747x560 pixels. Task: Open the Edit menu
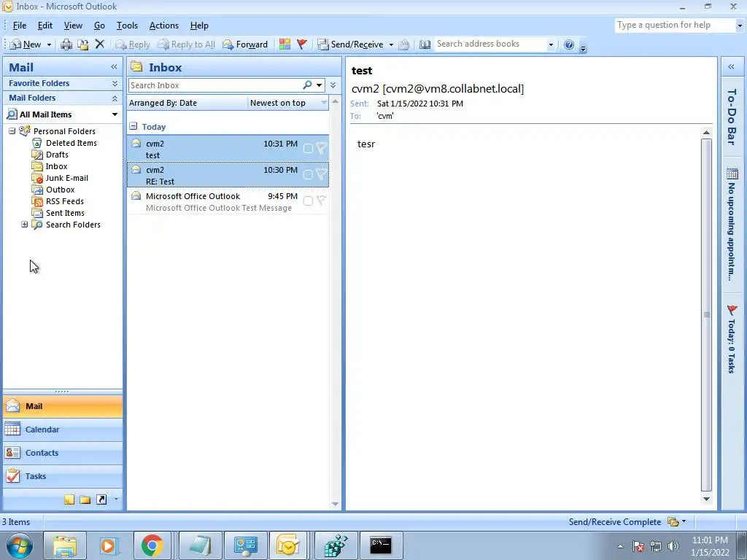(45, 26)
